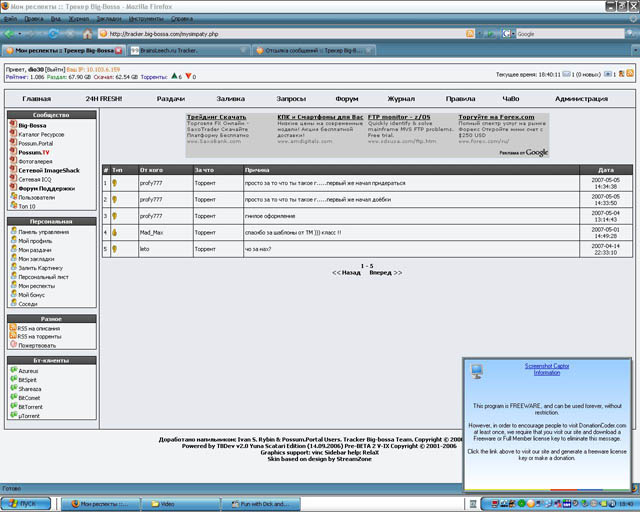Open the Торгуйте на Forex.com ad link
Viewport: 640px width, 512px height.
point(496,117)
